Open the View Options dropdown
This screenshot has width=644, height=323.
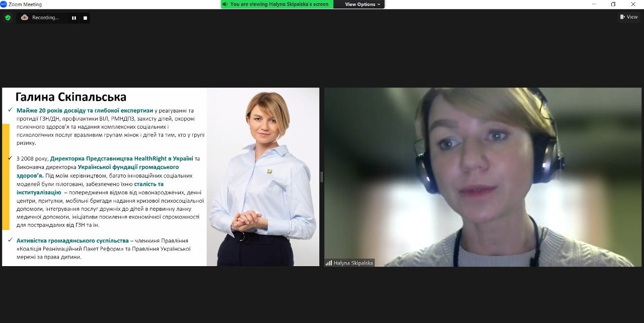tap(363, 4)
